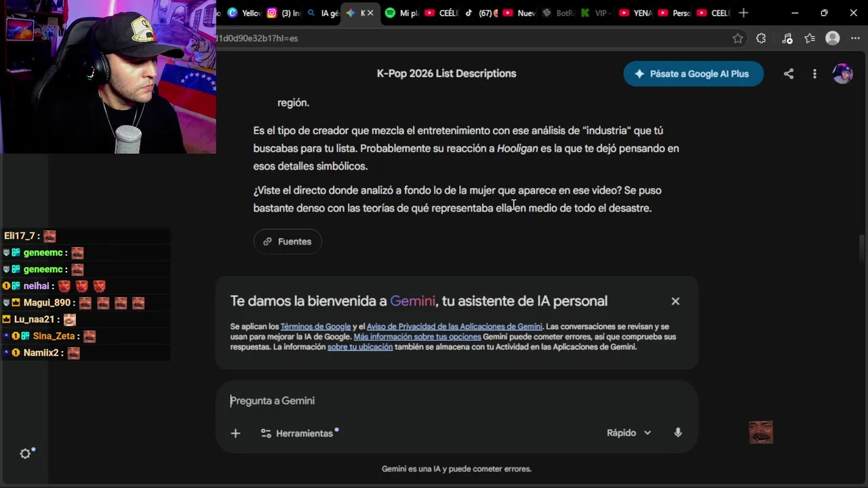Click Lu_naa21 chat username
Viewport: 868px width, 488px height.
pos(35,319)
